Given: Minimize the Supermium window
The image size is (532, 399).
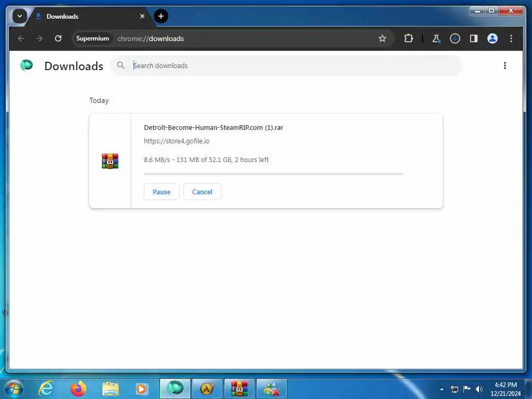Looking at the screenshot, I should point(477,10).
